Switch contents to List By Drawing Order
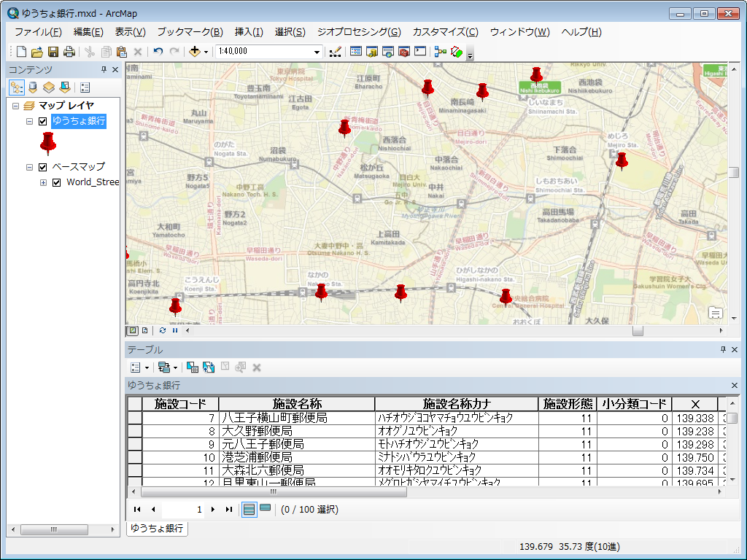This screenshot has width=747, height=560. tap(17, 87)
